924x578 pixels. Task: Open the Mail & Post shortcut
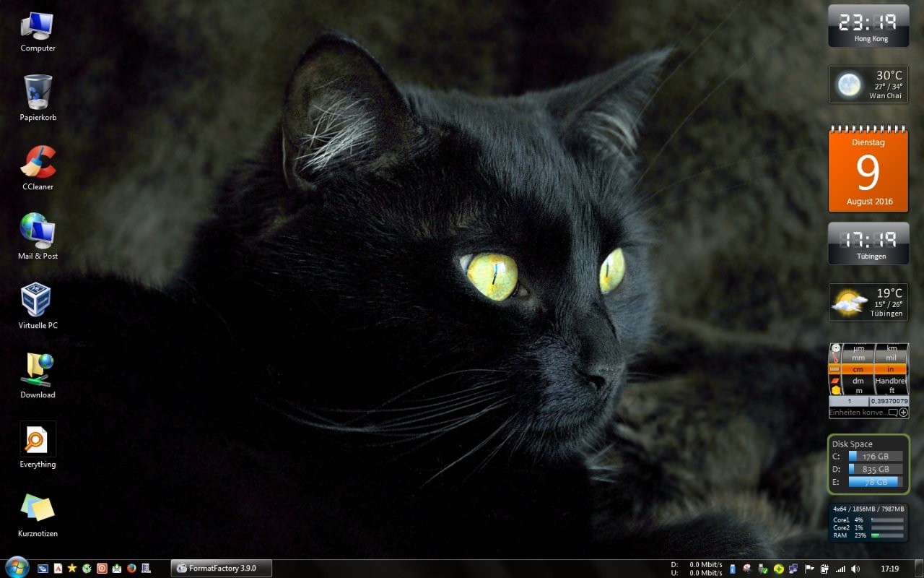(x=38, y=237)
